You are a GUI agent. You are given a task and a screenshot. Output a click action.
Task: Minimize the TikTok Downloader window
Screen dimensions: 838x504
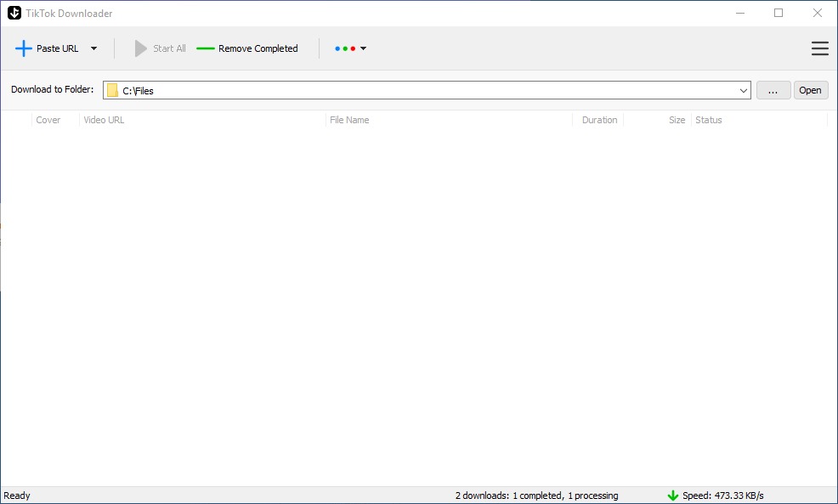click(x=740, y=13)
